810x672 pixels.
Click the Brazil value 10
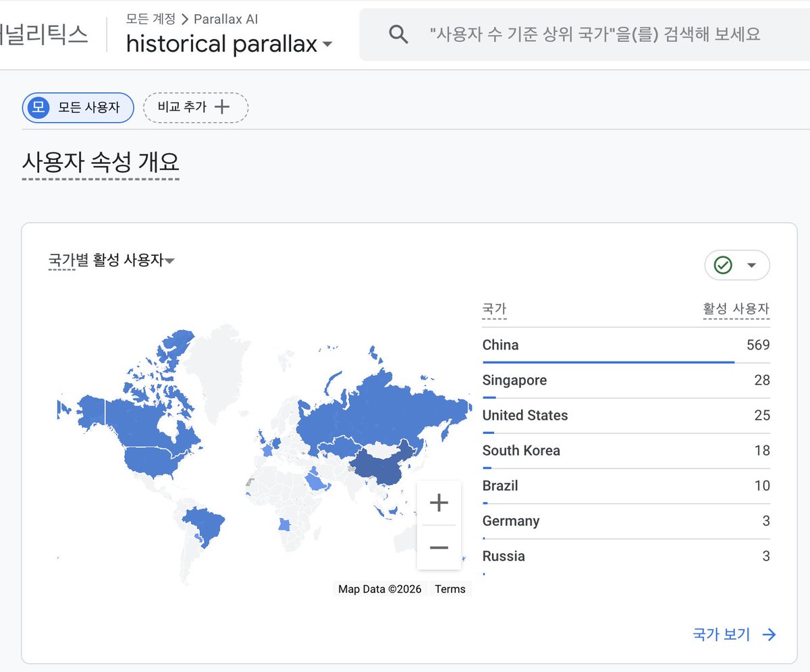pyautogui.click(x=762, y=486)
